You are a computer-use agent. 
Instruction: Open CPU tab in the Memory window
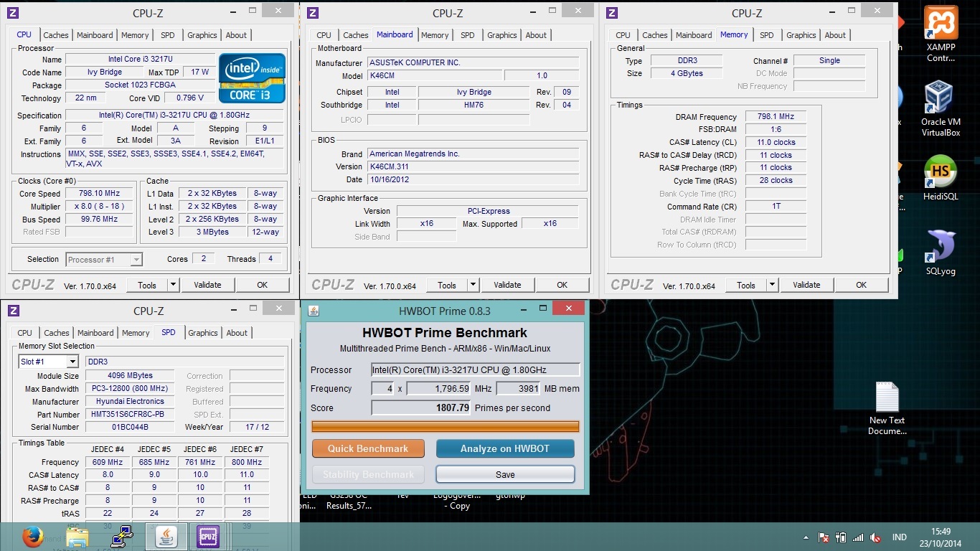[x=623, y=35]
